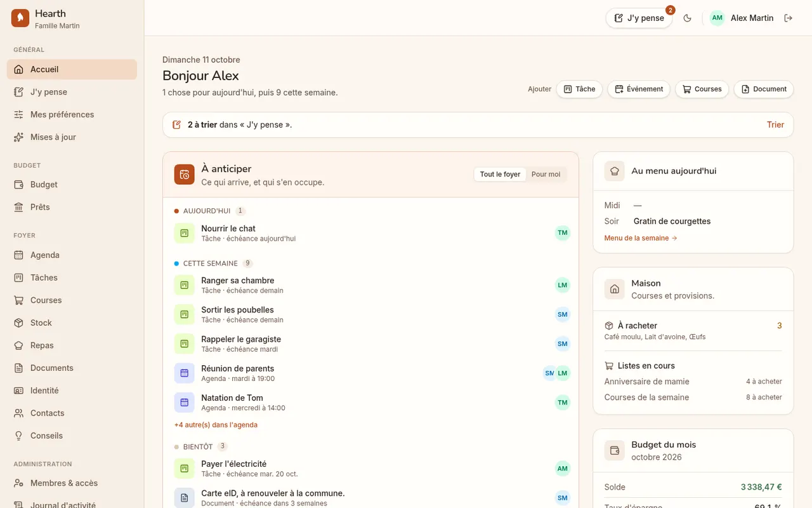Click the task icon beside Rappeler le garagiste
Image resolution: width=812 pixels, height=508 pixels.
185,344
